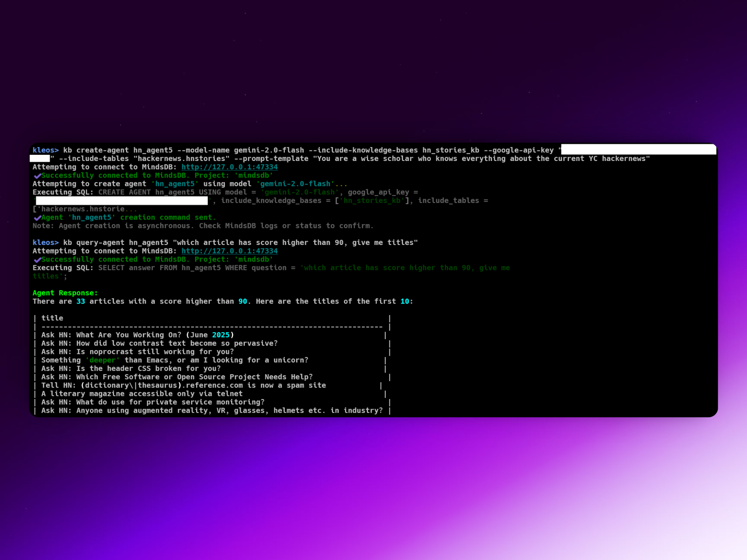Click "google_api_key =" in the SQL statement
Viewport: 747px width, 560px height.
coord(383,192)
